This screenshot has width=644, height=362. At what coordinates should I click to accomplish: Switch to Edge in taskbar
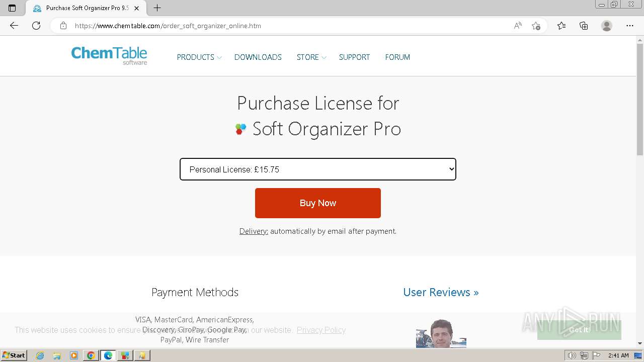108,355
